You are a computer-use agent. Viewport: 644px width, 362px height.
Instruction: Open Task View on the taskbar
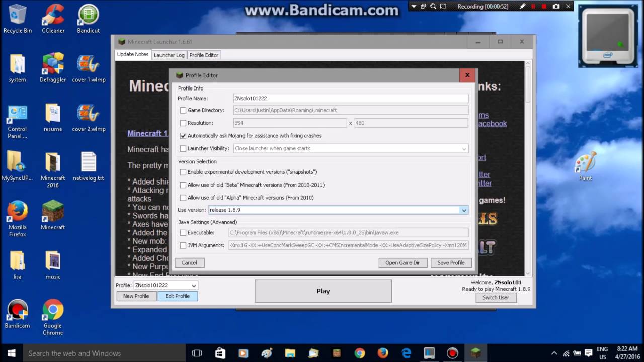tap(197, 353)
